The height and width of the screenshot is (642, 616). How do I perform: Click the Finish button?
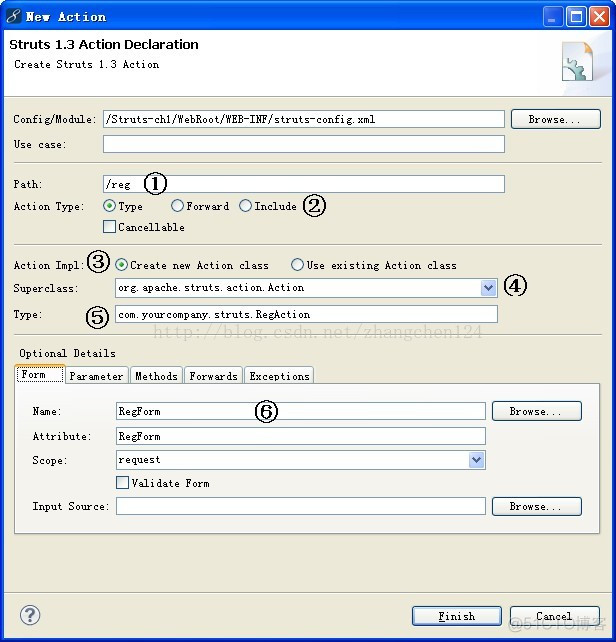click(457, 616)
